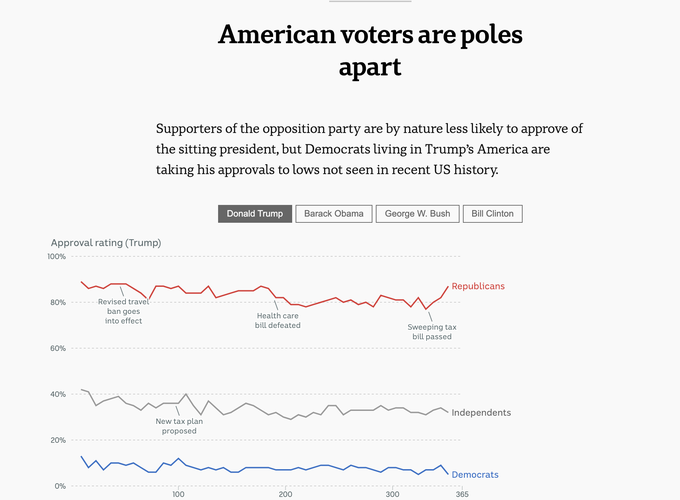
Task: Click the Independents series label
Action: point(481,412)
